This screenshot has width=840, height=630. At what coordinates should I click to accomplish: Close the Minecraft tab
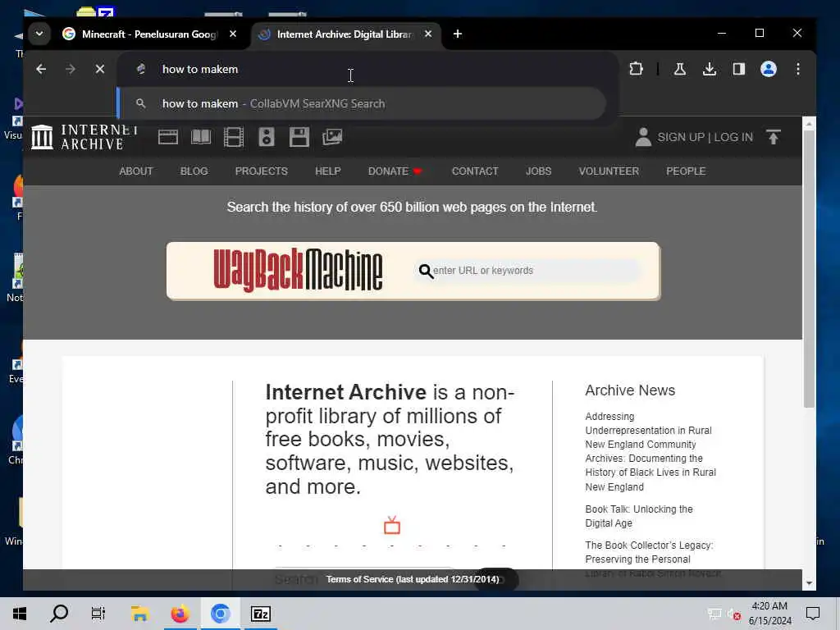[233, 34]
